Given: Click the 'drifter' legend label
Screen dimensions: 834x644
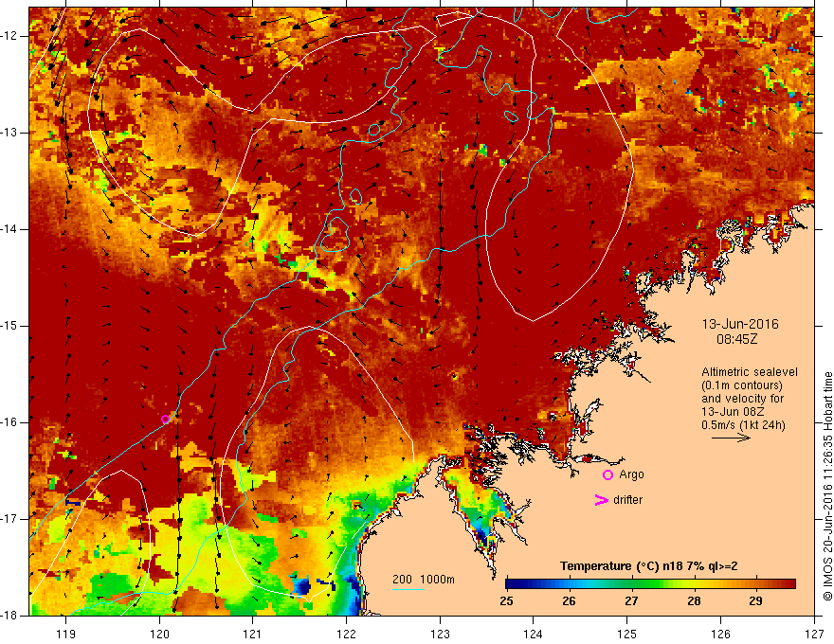Looking at the screenshot, I should click(x=627, y=500).
